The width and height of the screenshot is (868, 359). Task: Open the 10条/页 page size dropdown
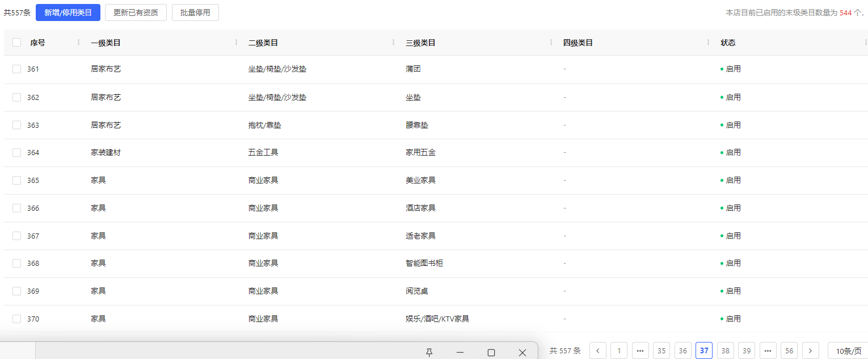click(x=848, y=351)
